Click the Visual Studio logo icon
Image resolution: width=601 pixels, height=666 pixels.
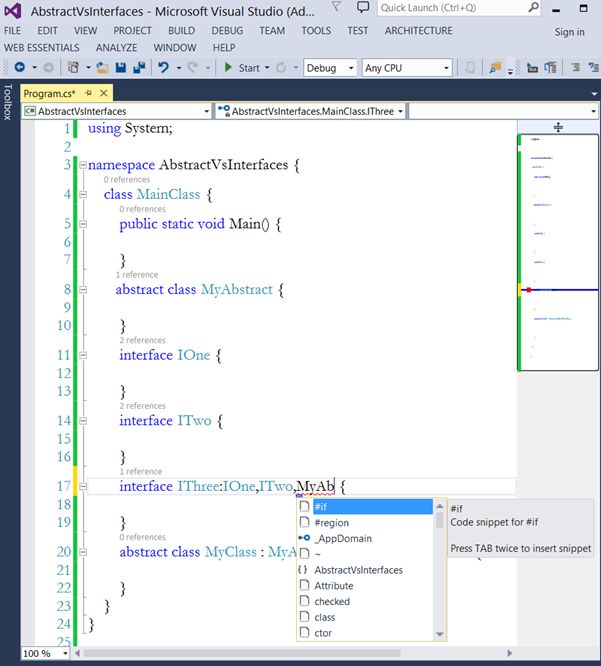coord(15,11)
